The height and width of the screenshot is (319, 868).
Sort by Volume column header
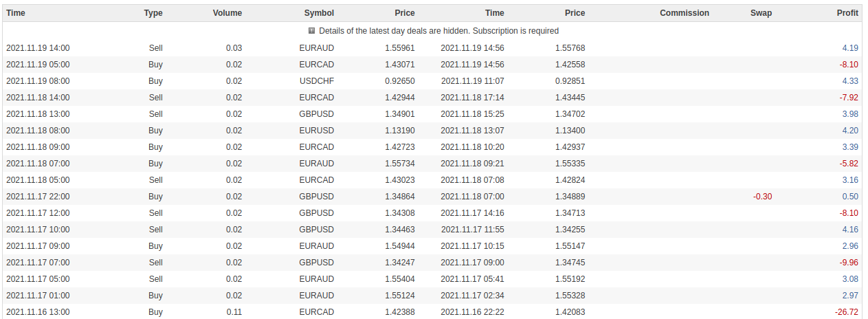227,13
